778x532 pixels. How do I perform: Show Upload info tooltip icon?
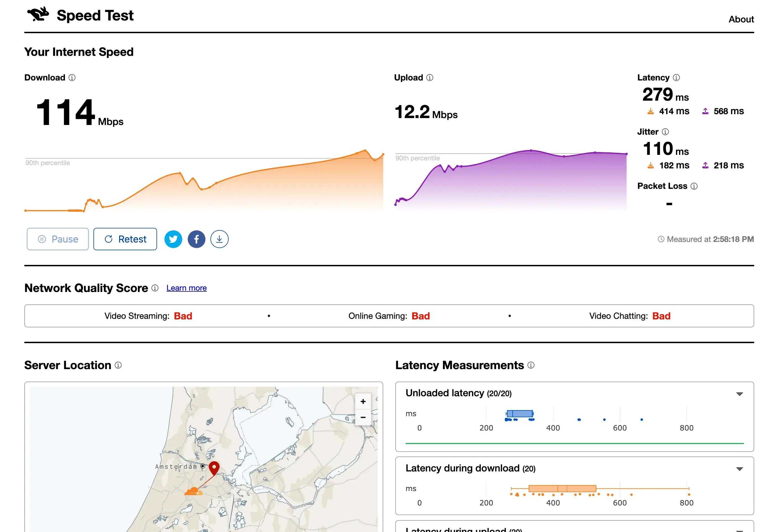430,78
